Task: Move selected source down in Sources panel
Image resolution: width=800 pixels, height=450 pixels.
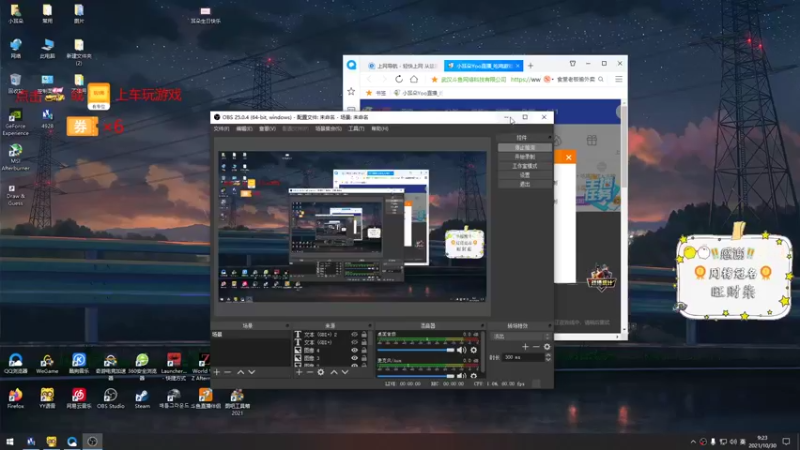Action: click(345, 372)
